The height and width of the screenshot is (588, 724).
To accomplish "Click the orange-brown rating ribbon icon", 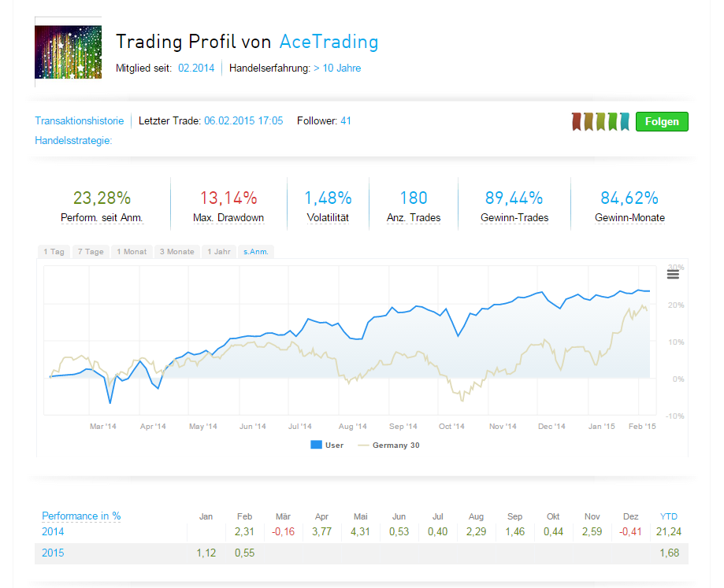I will point(588,121).
